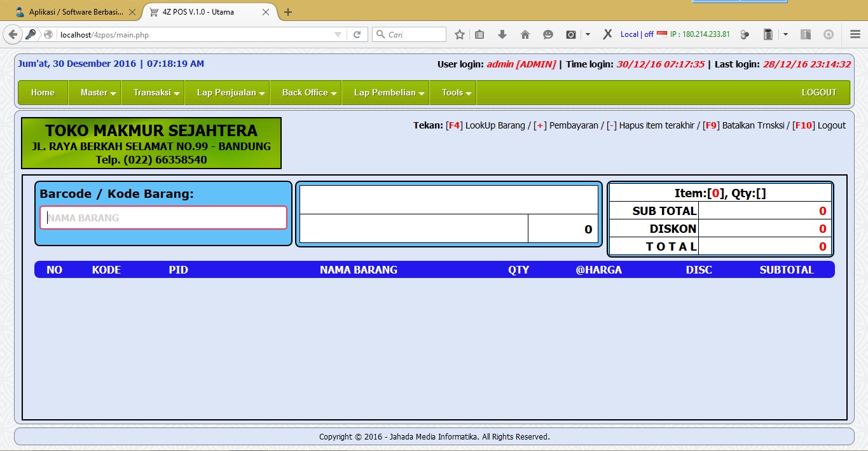Click the greyed circular swirl icon

829,34
